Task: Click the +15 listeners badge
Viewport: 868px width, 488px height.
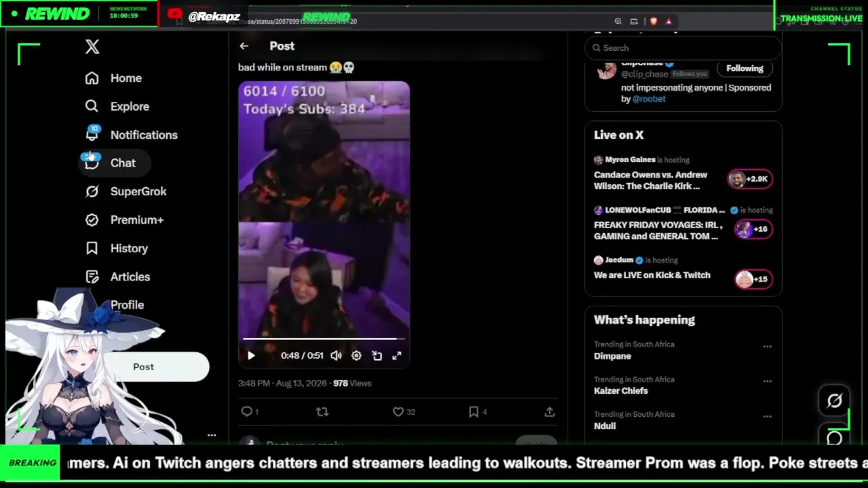Action: click(753, 279)
